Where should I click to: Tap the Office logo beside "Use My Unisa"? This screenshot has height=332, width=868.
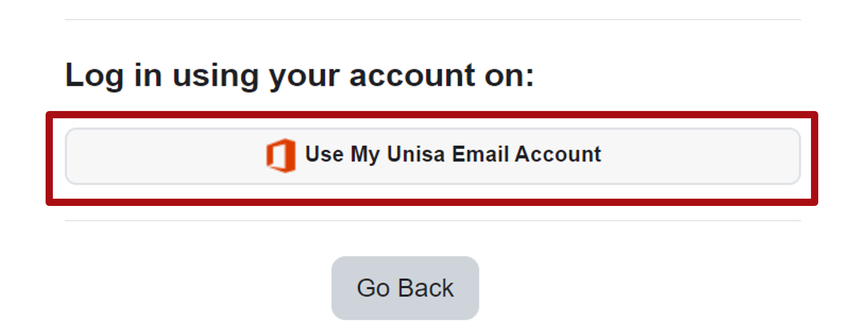point(281,155)
